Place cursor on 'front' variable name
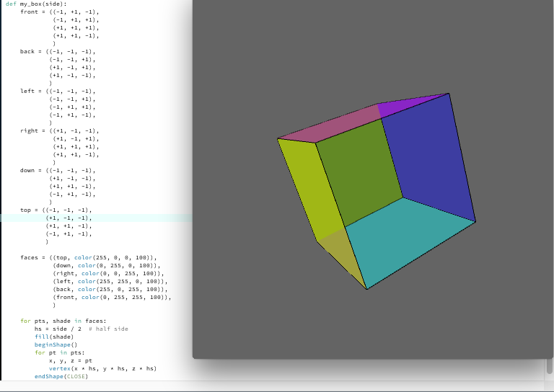The image size is (554, 392). [29, 12]
